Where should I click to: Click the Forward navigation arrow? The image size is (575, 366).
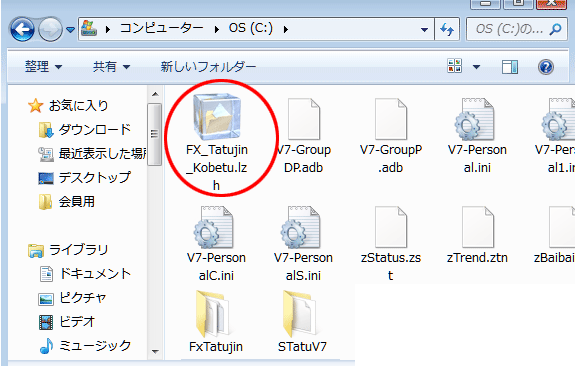pyautogui.click(x=50, y=29)
